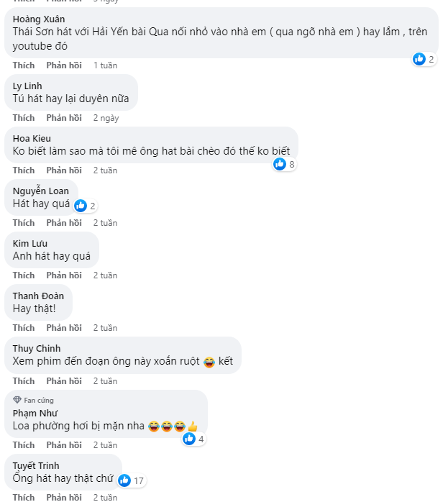Click Thích under Kim Lưu's comment
Viewport: 448px width, 502px height.
coord(24,275)
